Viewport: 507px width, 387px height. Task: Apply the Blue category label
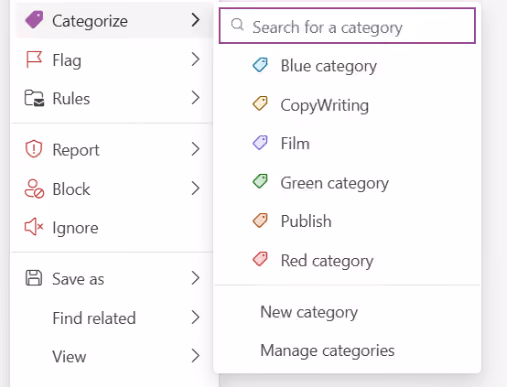coord(347,65)
